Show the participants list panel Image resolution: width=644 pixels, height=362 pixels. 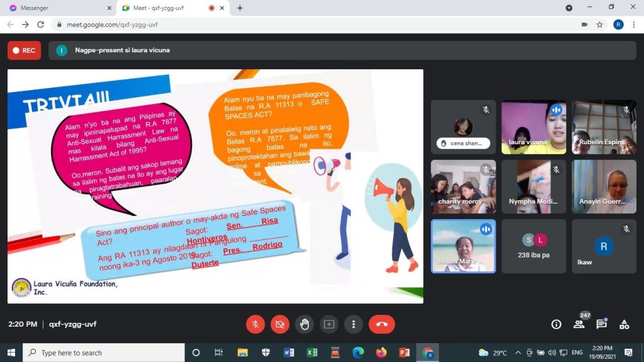tap(579, 324)
